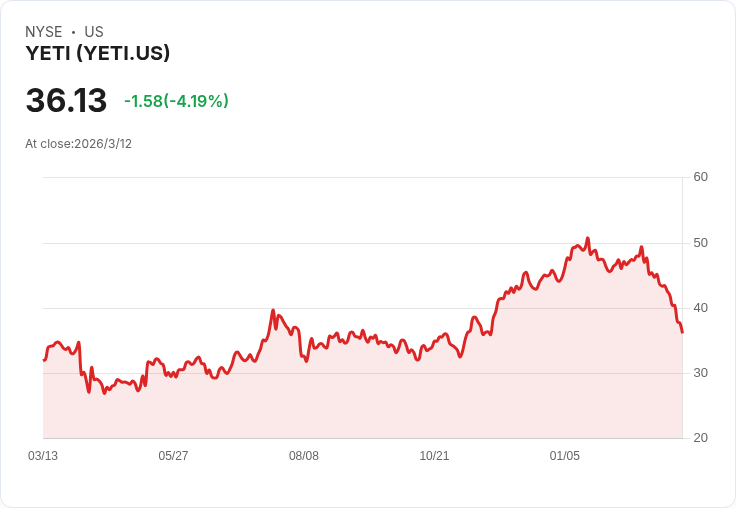This screenshot has height=508, width=736.
Task: Click the YETI (YETI.US) stock title
Action: click(x=98, y=54)
